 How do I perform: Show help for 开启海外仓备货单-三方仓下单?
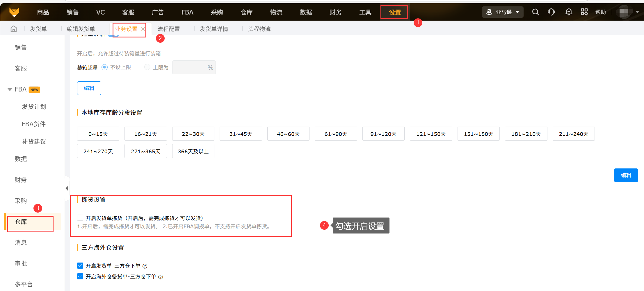coord(161,277)
